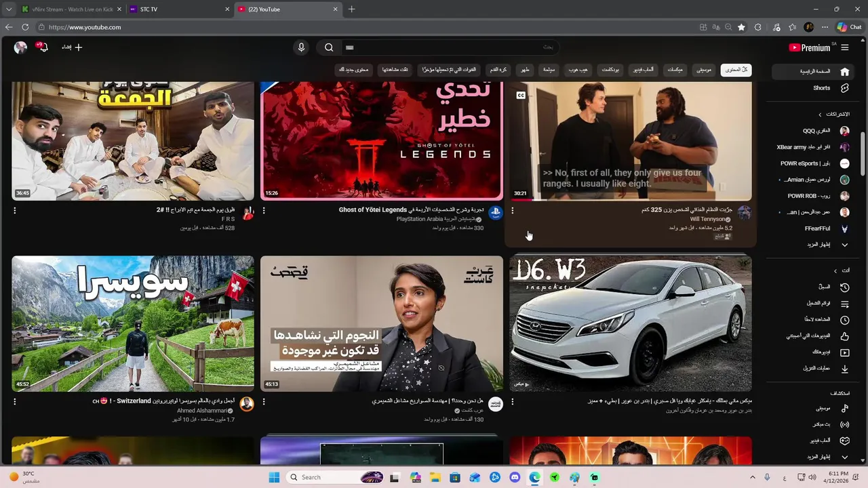Select the 'هيب هوب' filter chip
This screenshot has height=488, width=868.
coord(578,70)
